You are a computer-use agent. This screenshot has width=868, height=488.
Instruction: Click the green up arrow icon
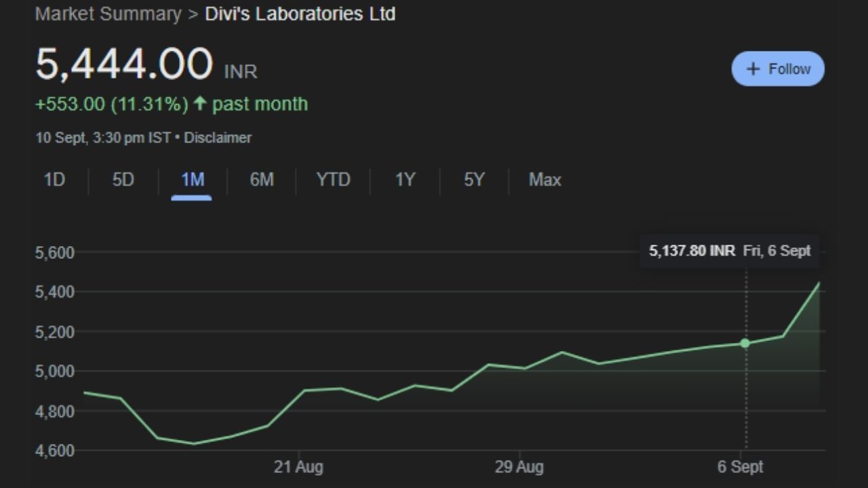tap(199, 103)
